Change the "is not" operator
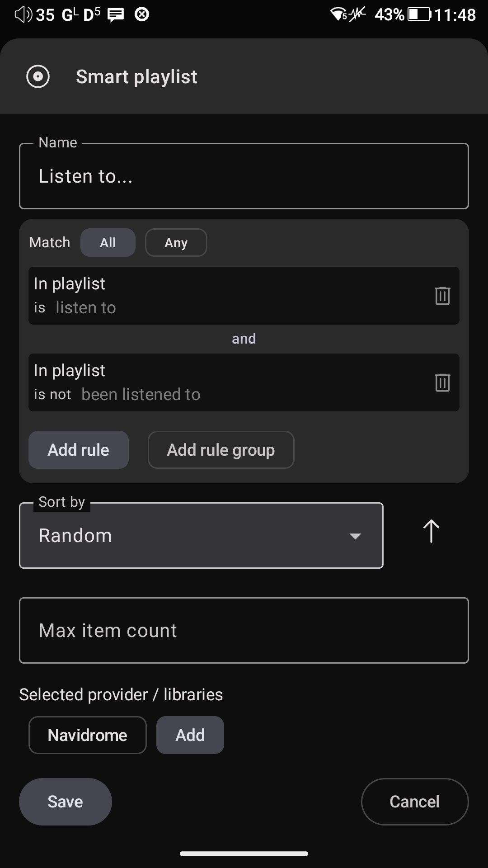 click(52, 395)
